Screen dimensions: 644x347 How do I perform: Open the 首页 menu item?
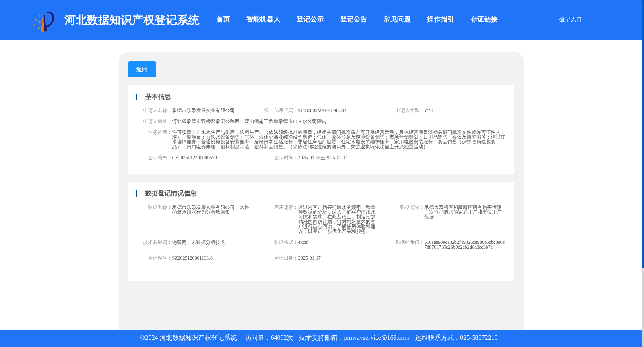click(223, 19)
